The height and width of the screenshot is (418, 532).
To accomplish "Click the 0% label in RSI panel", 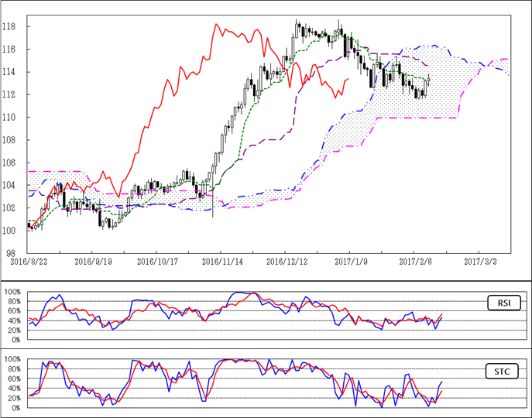I will (x=15, y=340).
